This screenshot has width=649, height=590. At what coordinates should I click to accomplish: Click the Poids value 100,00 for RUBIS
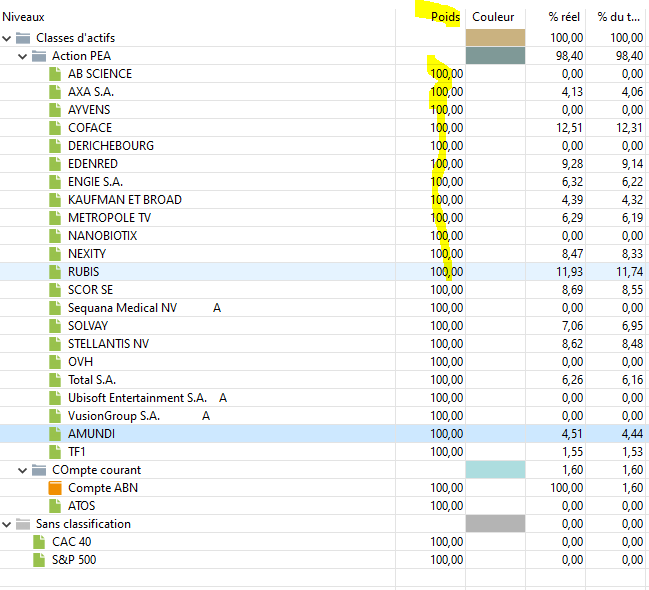point(447,272)
